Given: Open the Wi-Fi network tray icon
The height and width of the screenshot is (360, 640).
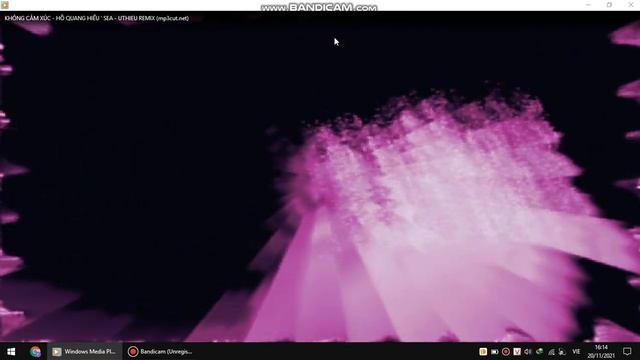Looking at the screenshot, I should [551, 351].
